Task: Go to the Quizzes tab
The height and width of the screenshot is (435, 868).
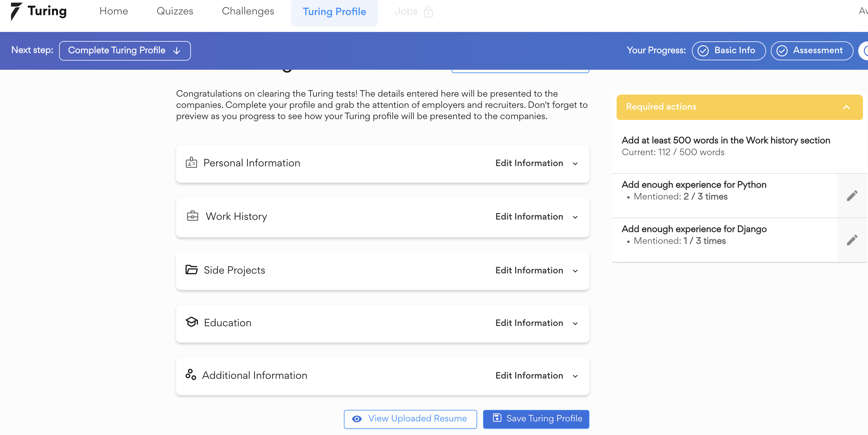Action: tap(175, 11)
